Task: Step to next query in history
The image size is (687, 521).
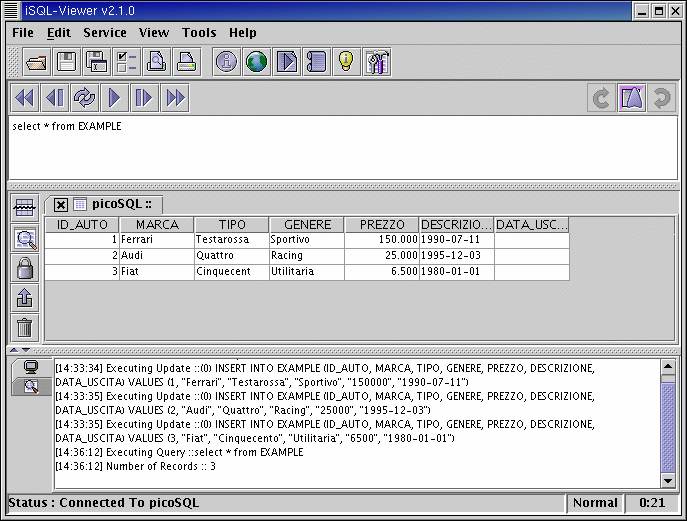Action: click(x=145, y=98)
